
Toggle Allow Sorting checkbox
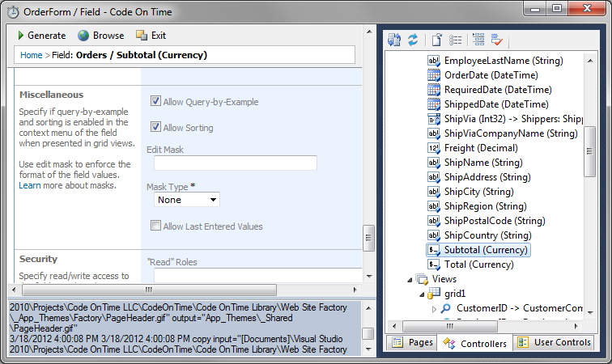pos(155,127)
